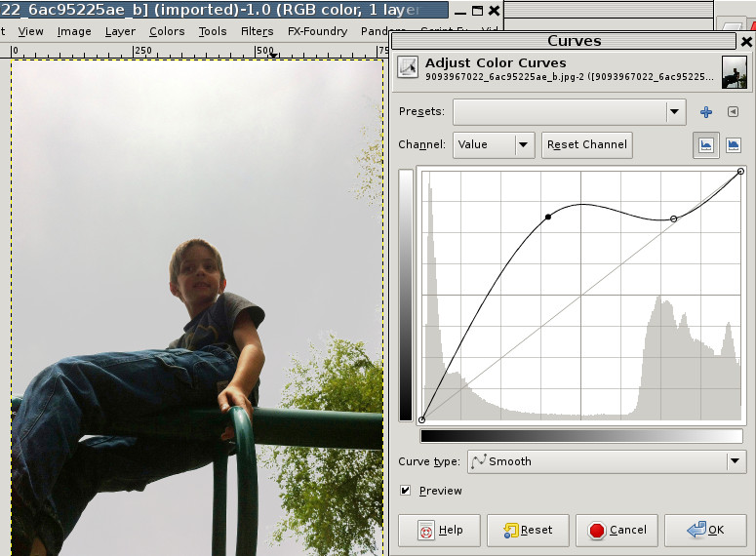The width and height of the screenshot is (756, 556).
Task: Close the Curves dialog with X
Action: point(746,42)
